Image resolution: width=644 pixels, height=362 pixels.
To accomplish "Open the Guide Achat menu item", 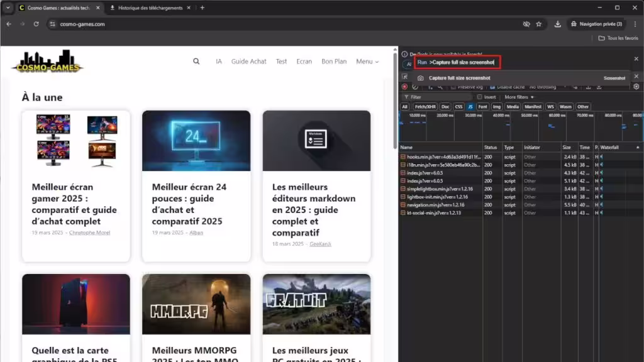I will tap(248, 62).
